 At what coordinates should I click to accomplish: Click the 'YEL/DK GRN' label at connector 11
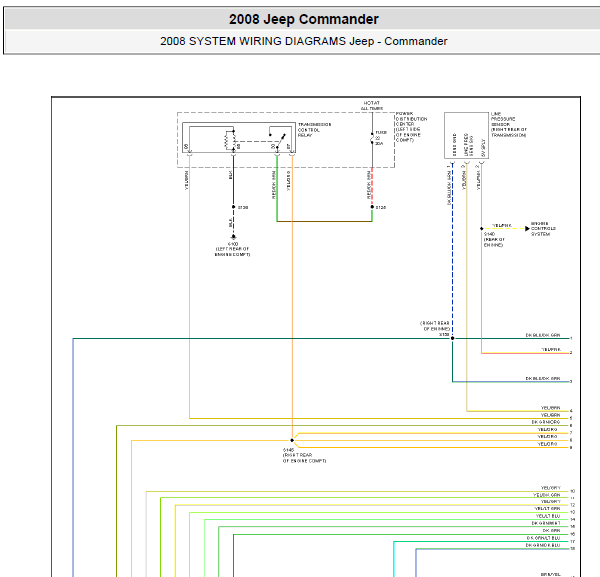(547, 495)
